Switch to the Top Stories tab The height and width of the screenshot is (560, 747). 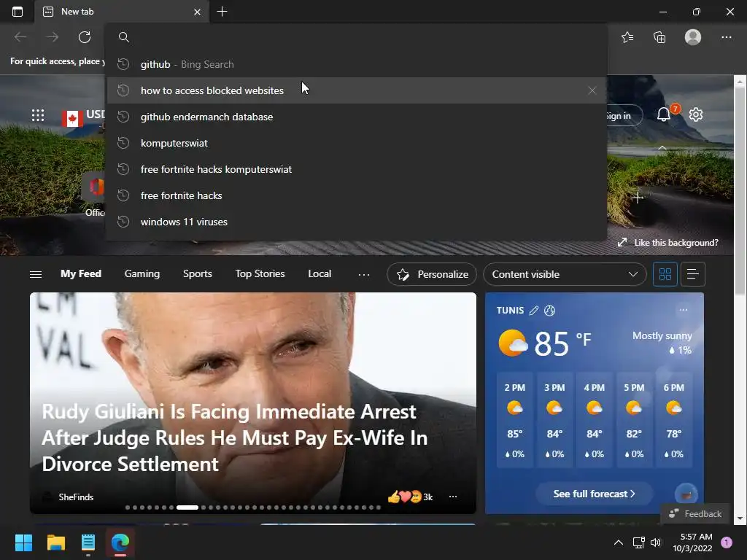coord(260,274)
